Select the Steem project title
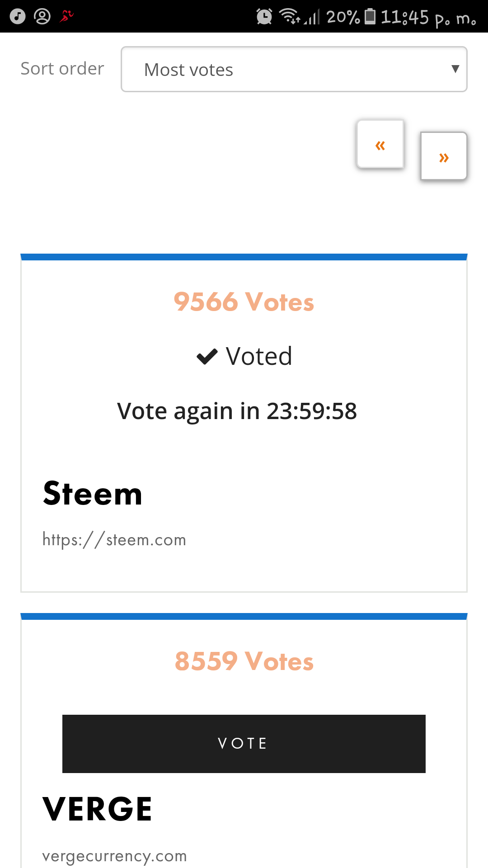488x868 pixels. [x=93, y=493]
